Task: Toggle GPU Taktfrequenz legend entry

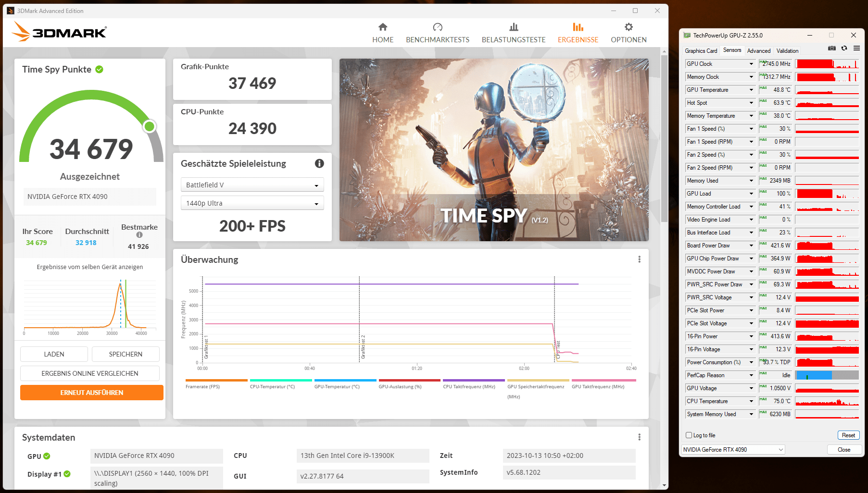Action: (x=604, y=383)
